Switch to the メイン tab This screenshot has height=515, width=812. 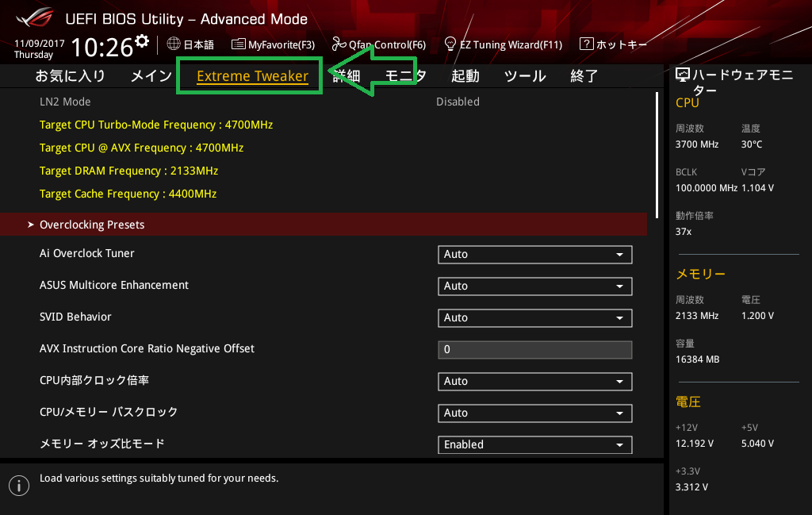pos(151,76)
